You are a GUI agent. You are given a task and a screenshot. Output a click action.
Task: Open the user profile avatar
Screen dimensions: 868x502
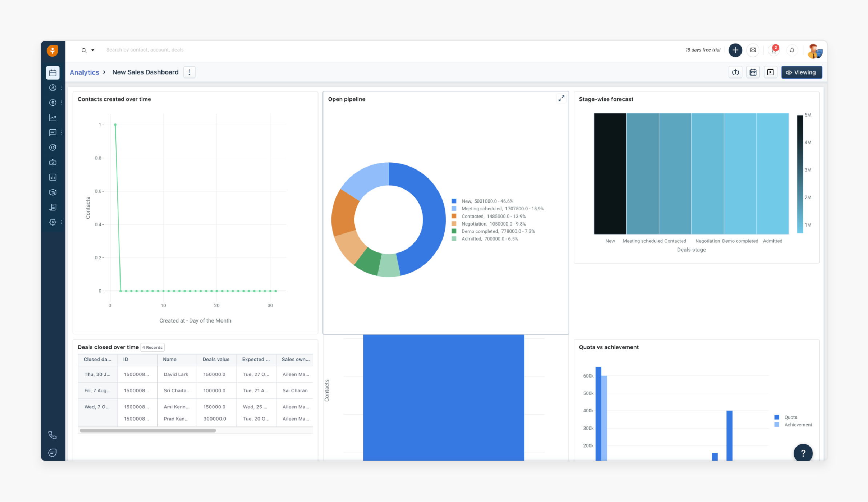pyautogui.click(x=814, y=51)
